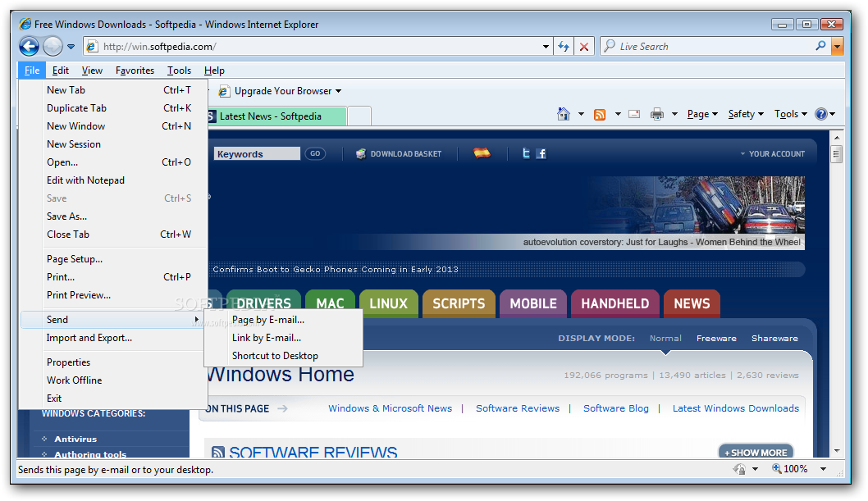Choose Edit with Notepad
Image resolution: width=868 pixels, height=501 pixels.
coord(113,180)
